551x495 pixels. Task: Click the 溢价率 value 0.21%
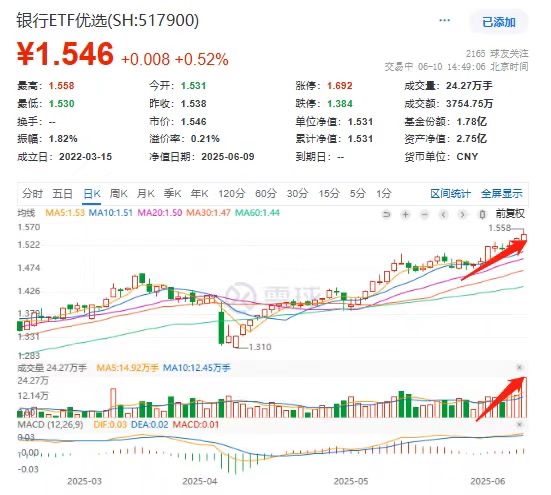pyautogui.click(x=205, y=139)
